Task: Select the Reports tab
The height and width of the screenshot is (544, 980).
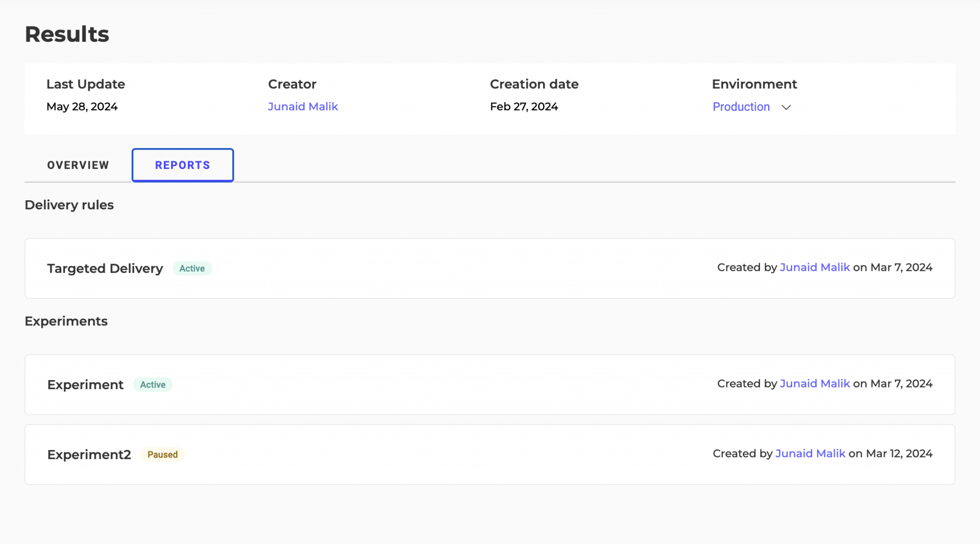Action: tap(183, 165)
